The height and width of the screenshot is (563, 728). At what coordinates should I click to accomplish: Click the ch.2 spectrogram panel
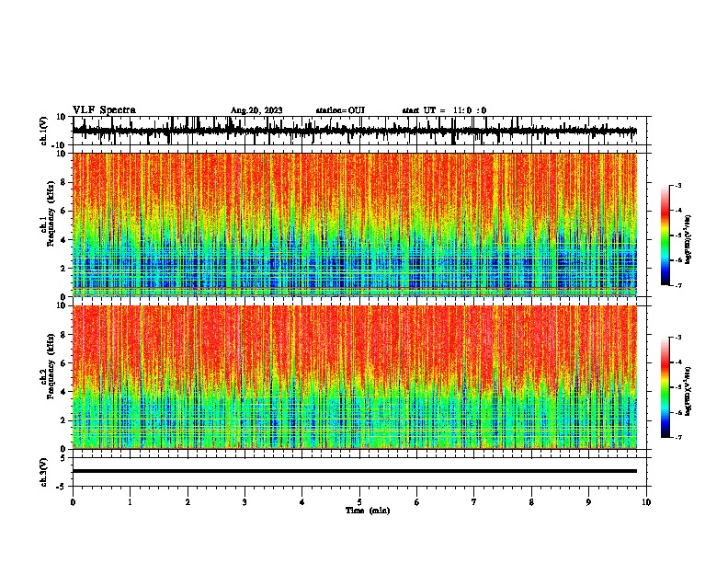pyautogui.click(x=355, y=377)
